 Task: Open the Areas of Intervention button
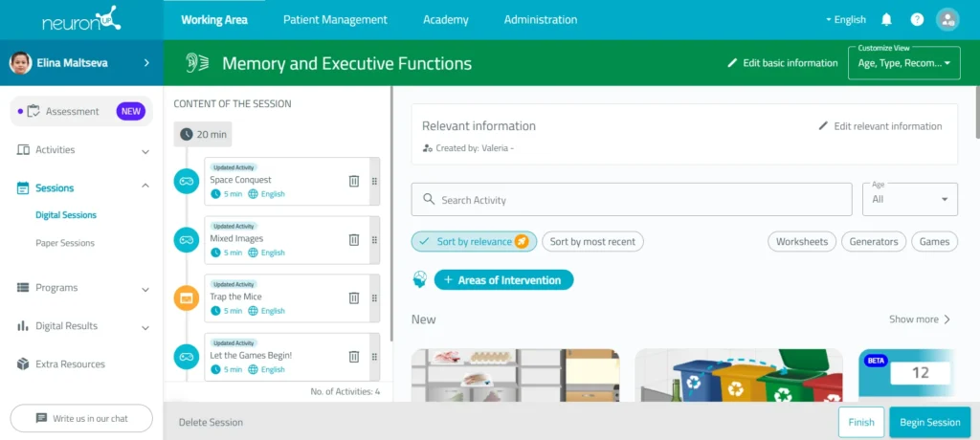coord(503,280)
